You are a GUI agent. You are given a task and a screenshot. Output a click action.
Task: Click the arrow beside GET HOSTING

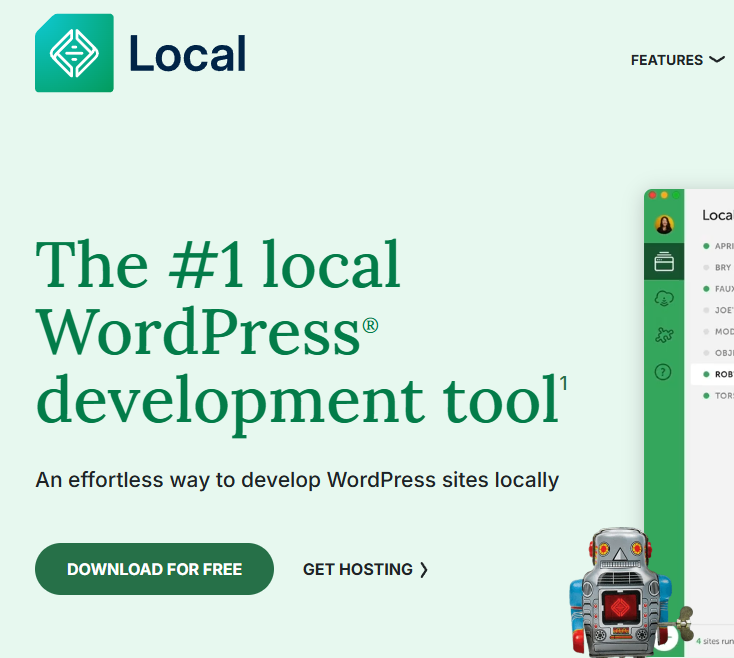click(424, 570)
